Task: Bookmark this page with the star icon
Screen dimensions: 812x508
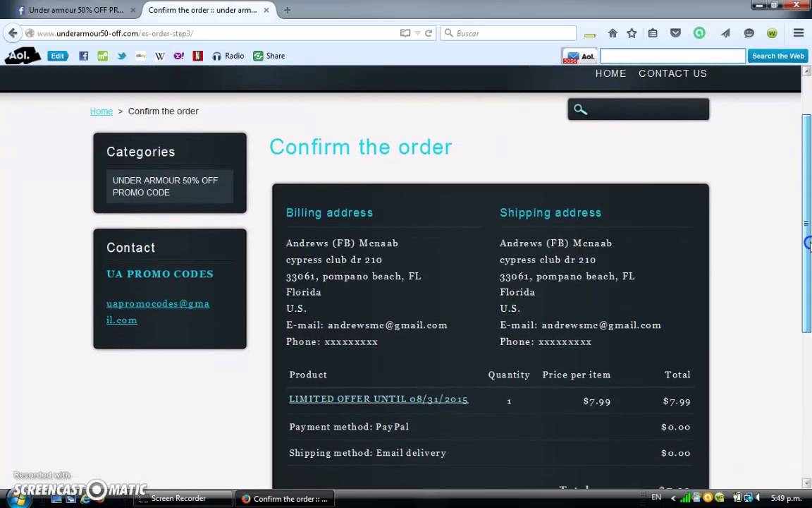Action: 632,33
